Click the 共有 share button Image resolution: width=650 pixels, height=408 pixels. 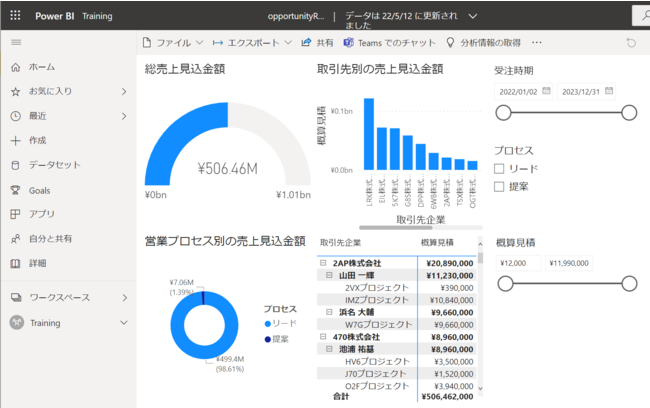coord(318,43)
